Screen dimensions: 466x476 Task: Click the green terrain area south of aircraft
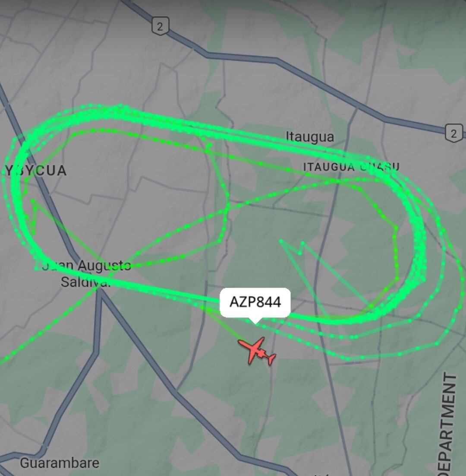(x=236, y=410)
